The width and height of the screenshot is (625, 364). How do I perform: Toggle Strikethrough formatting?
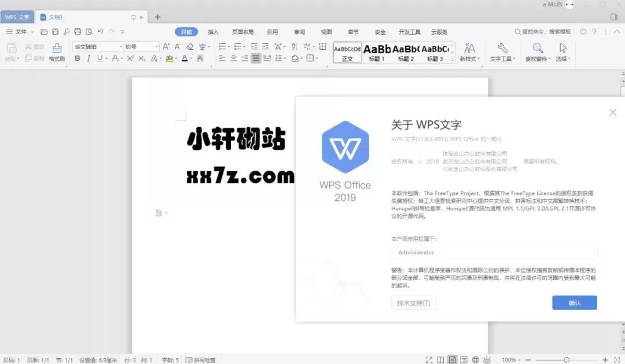[x=115, y=58]
